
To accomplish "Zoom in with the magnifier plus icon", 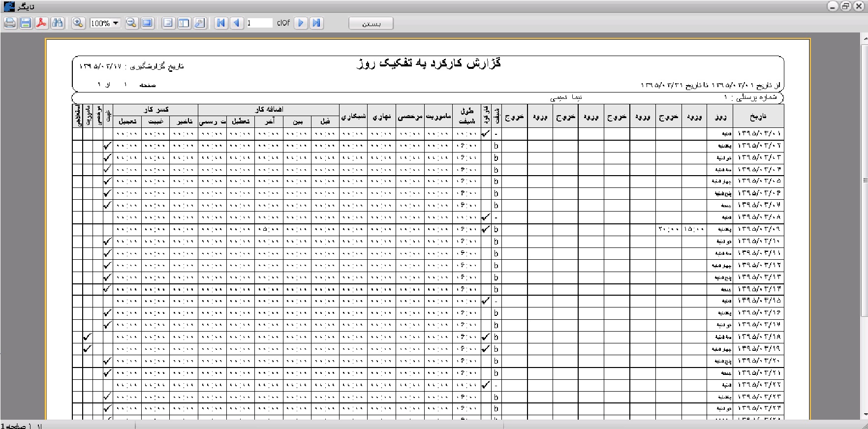I will point(78,23).
